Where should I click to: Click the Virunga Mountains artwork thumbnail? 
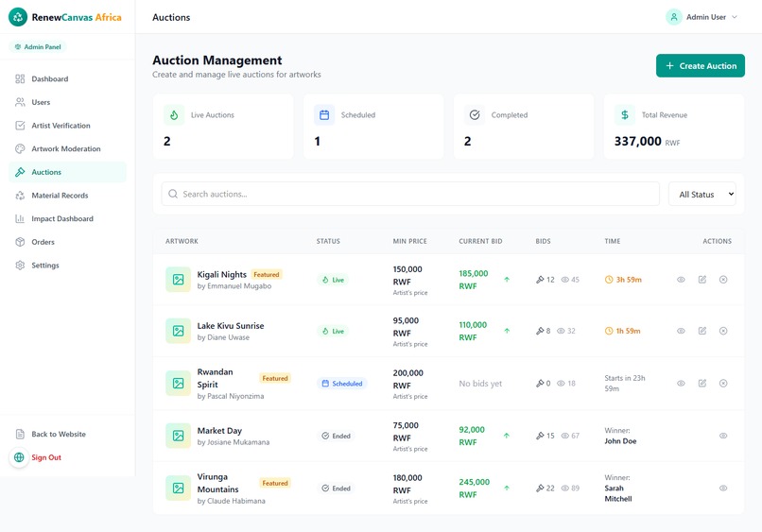(179, 489)
